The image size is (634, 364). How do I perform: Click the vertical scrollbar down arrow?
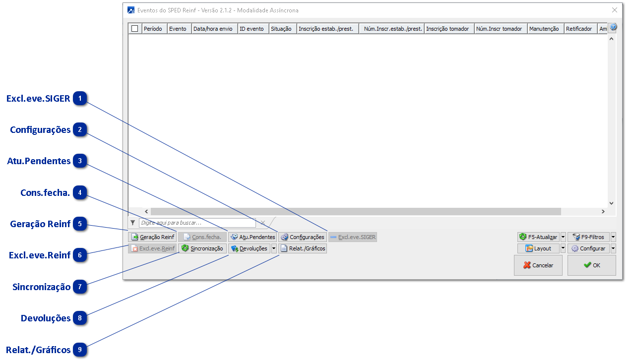[611, 203]
